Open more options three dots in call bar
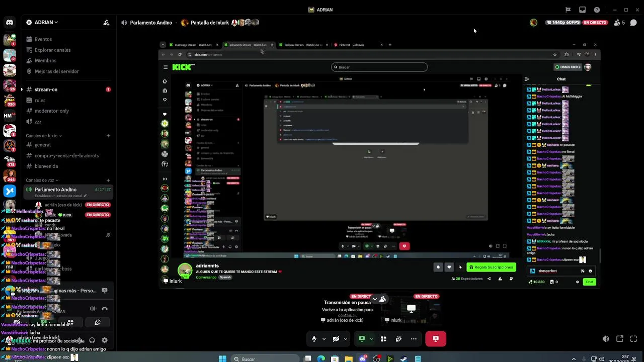 [414, 339]
